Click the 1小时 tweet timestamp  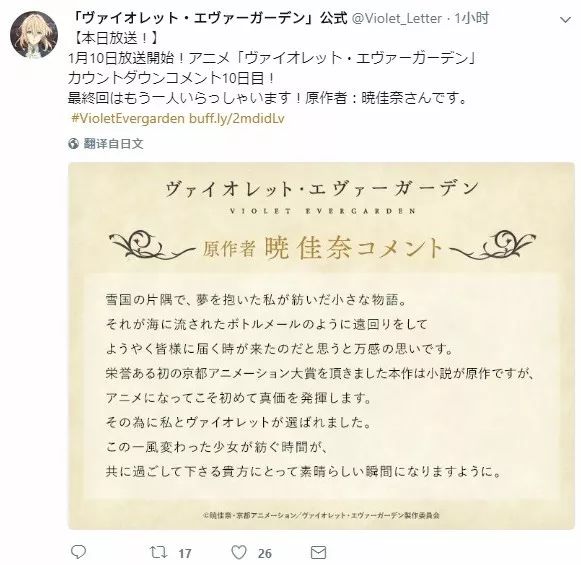pos(472,18)
